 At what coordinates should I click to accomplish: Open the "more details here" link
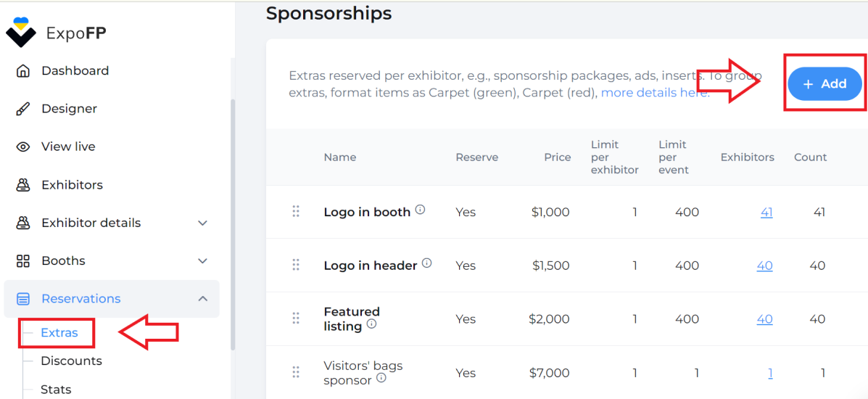(x=655, y=93)
